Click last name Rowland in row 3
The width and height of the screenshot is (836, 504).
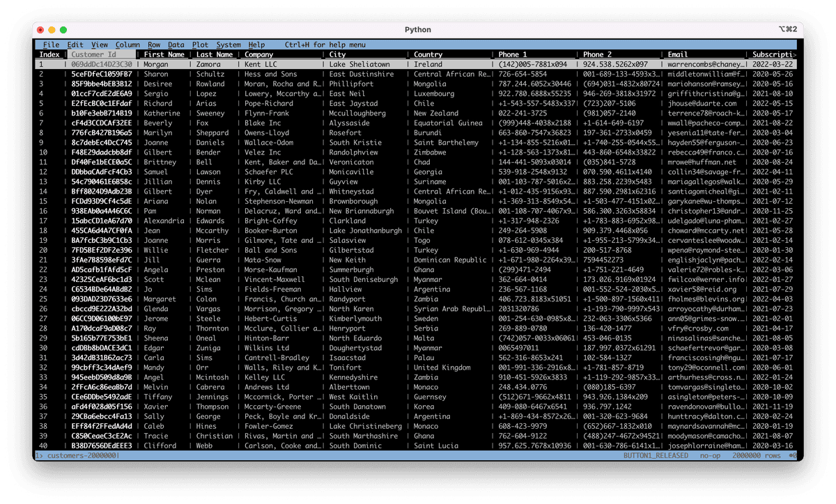coord(210,84)
